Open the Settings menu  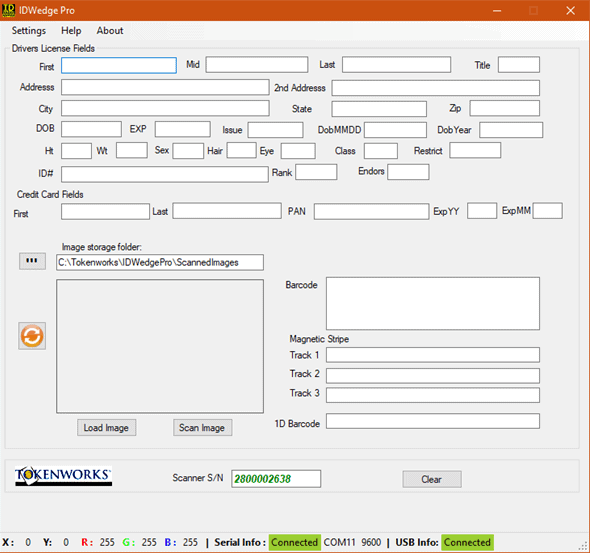tap(29, 31)
